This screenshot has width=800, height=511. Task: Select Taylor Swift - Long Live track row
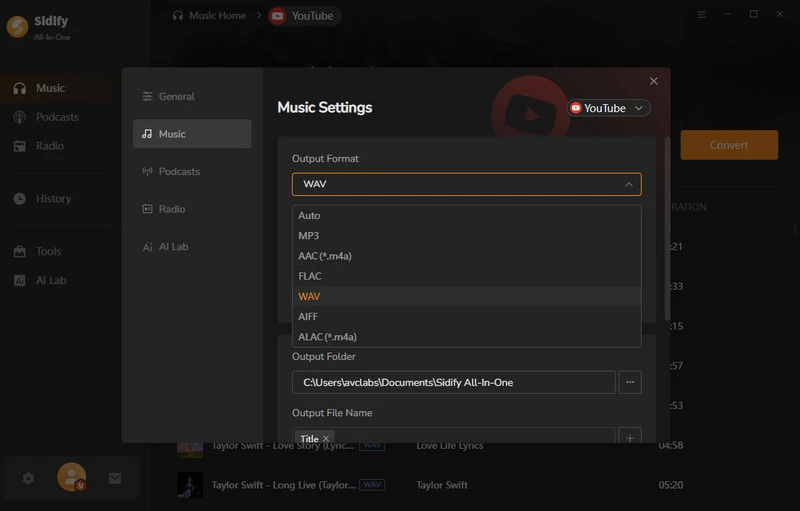(432, 486)
